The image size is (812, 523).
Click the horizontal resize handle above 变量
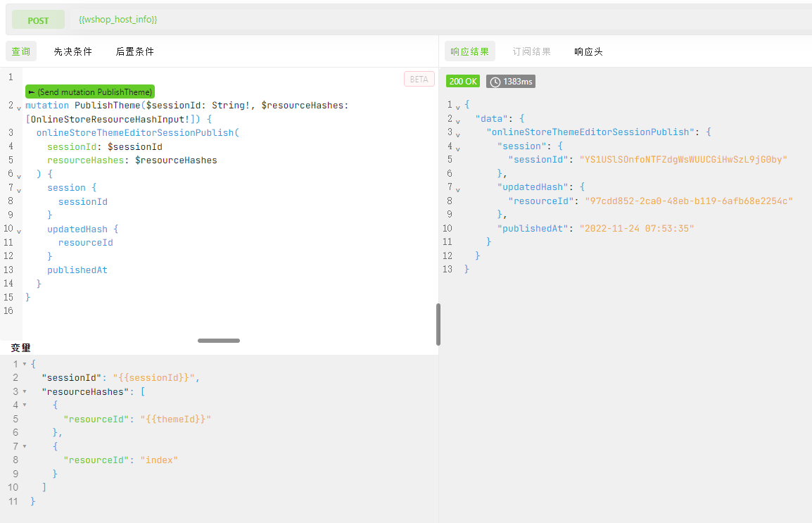219,341
